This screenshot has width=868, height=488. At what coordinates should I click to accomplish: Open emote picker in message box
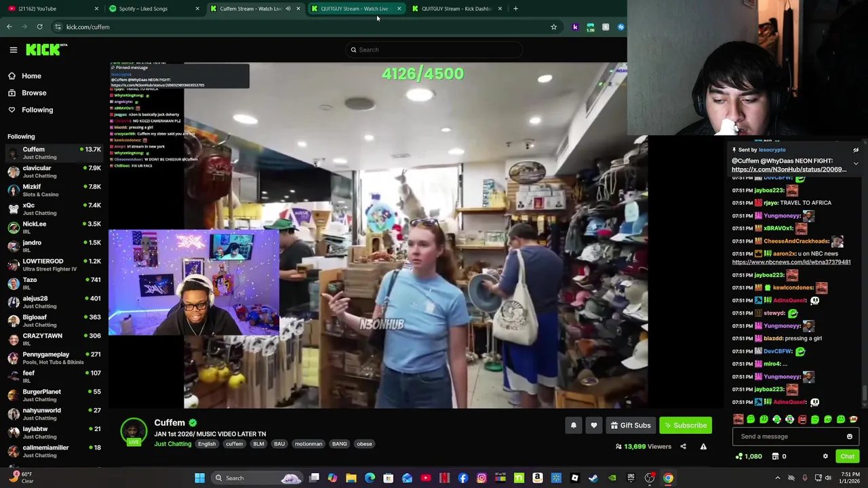[849, 436]
